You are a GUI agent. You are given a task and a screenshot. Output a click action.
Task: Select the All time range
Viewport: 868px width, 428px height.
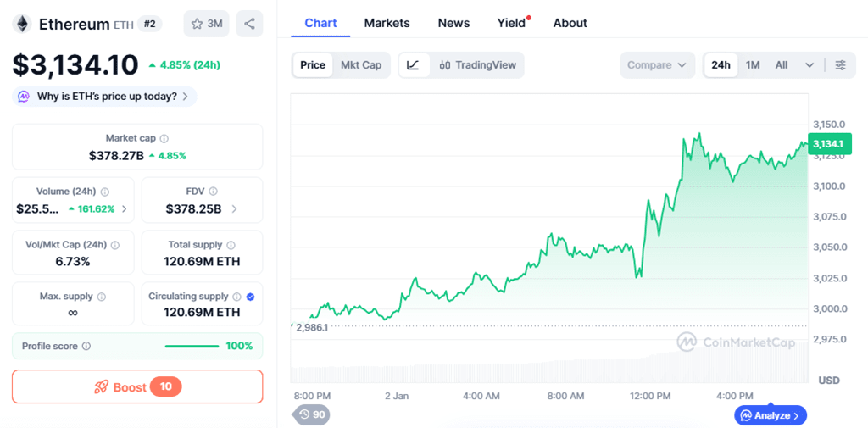click(781, 65)
